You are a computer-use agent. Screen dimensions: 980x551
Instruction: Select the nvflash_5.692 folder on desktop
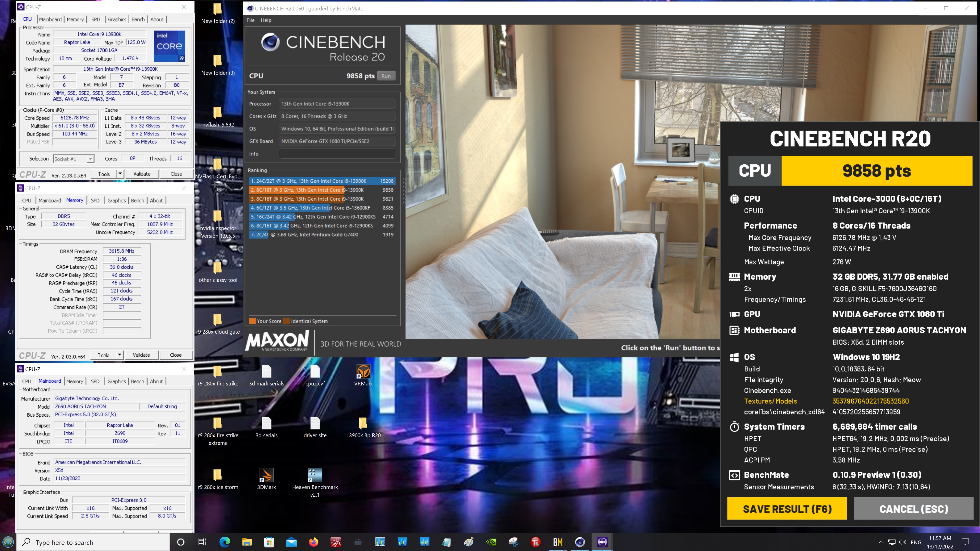[218, 116]
